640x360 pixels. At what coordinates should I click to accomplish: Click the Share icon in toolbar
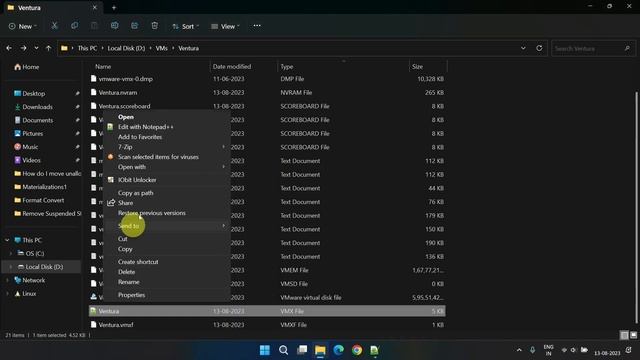coord(135,26)
